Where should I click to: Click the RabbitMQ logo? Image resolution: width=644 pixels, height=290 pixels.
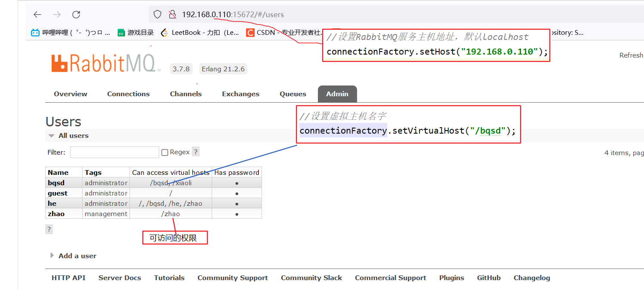[x=106, y=63]
